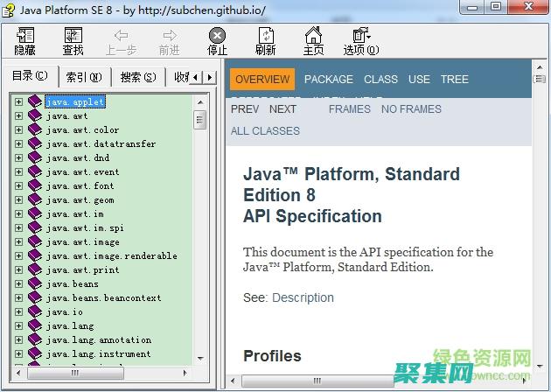Screen dimensions: 551x392
Task: Open the Description link
Action: click(x=303, y=297)
